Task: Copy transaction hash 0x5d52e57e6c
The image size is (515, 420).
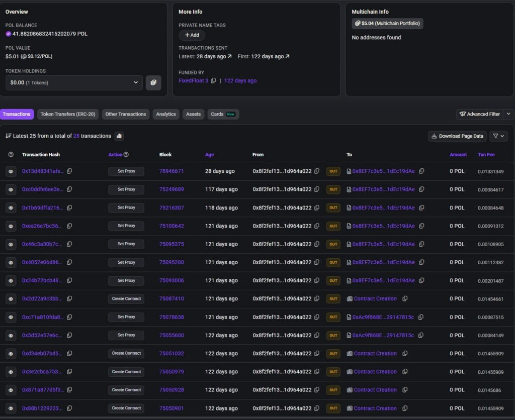Action: tap(69, 335)
